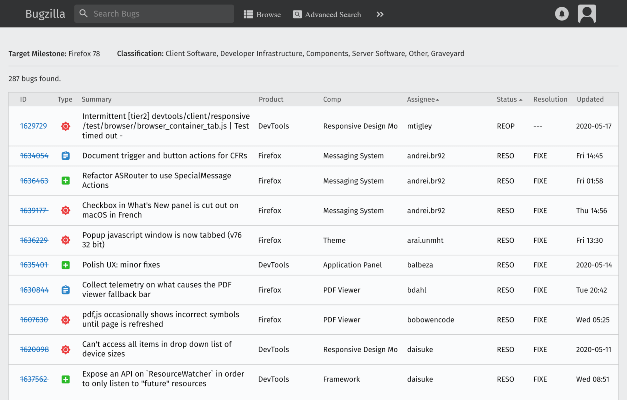Open bug 1637562
Screen dimensions: 627x400
point(34,379)
